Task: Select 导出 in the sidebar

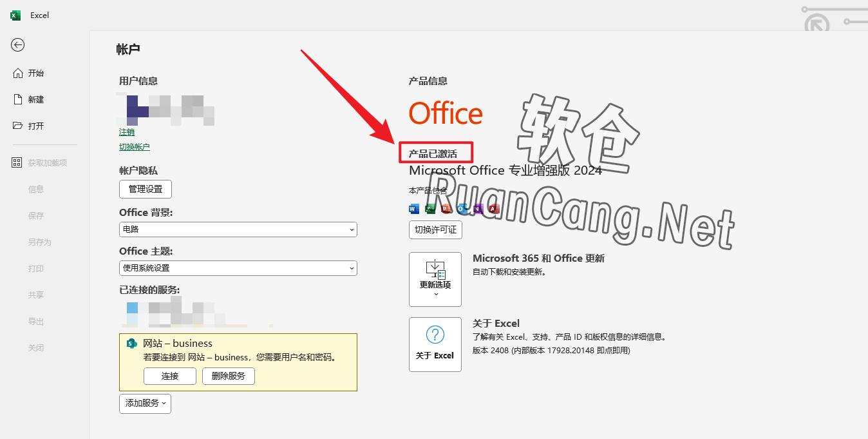Action: pos(36,322)
